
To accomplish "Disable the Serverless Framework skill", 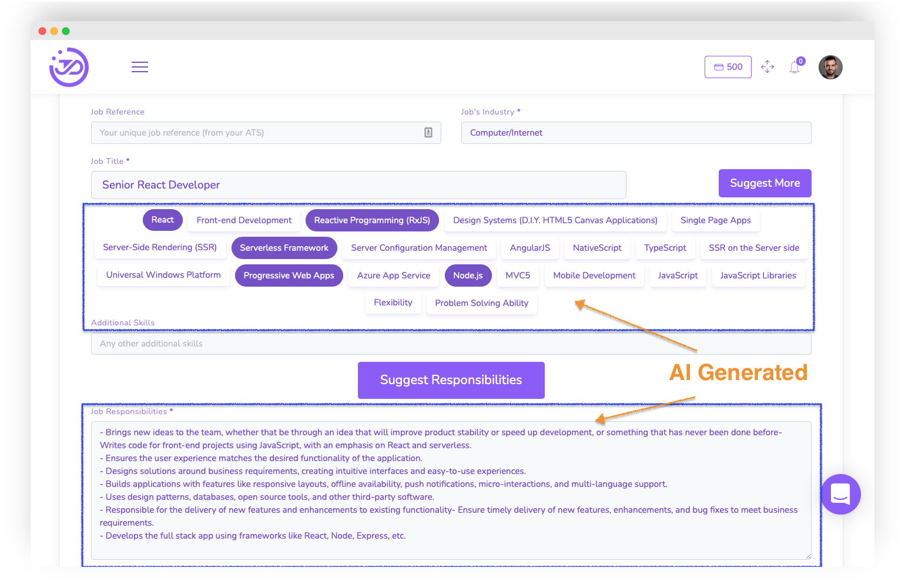I will [x=284, y=247].
